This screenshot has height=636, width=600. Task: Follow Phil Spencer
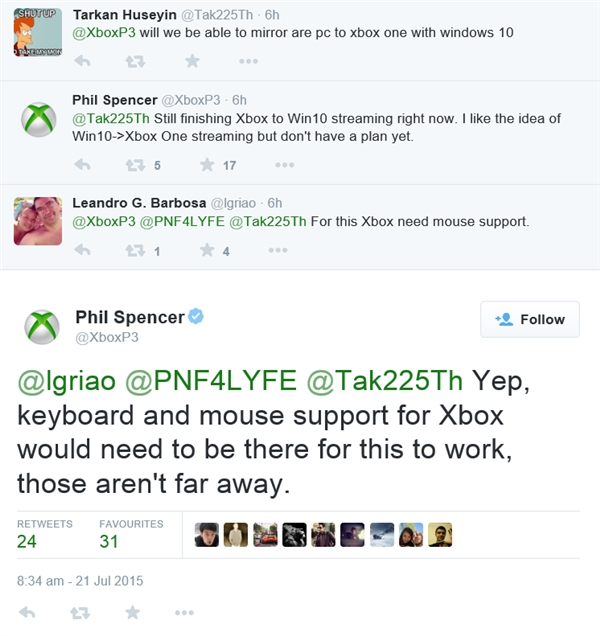530,319
